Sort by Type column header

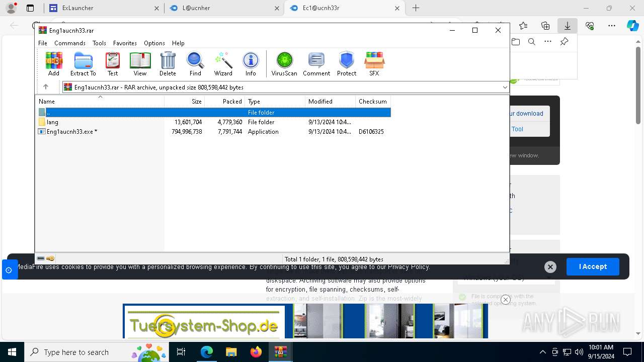tap(275, 101)
